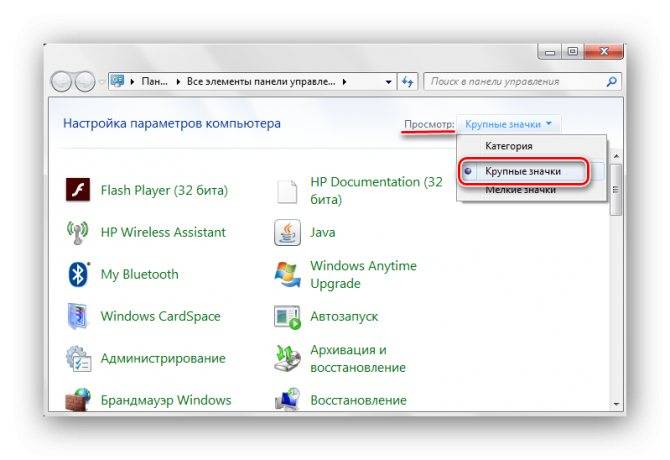Viewport: 670px width, 460px height.
Task: Open the Windows CardSpace link
Action: (161, 316)
